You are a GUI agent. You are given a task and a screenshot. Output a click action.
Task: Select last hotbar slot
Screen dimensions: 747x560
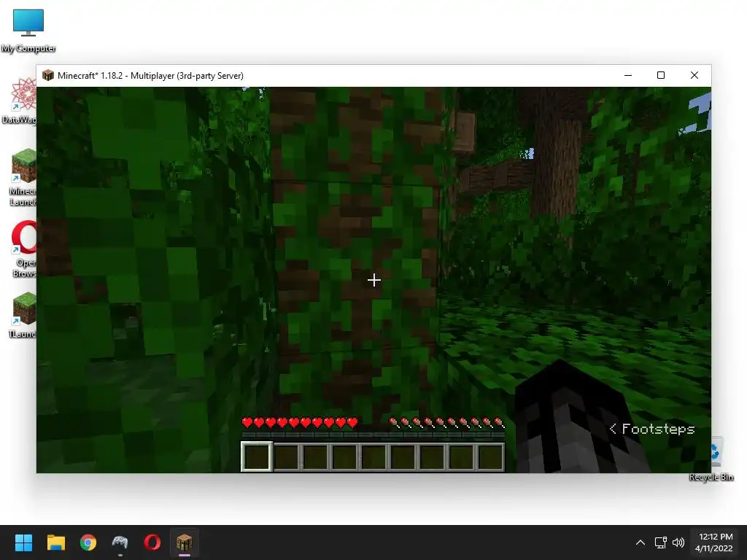(490, 456)
